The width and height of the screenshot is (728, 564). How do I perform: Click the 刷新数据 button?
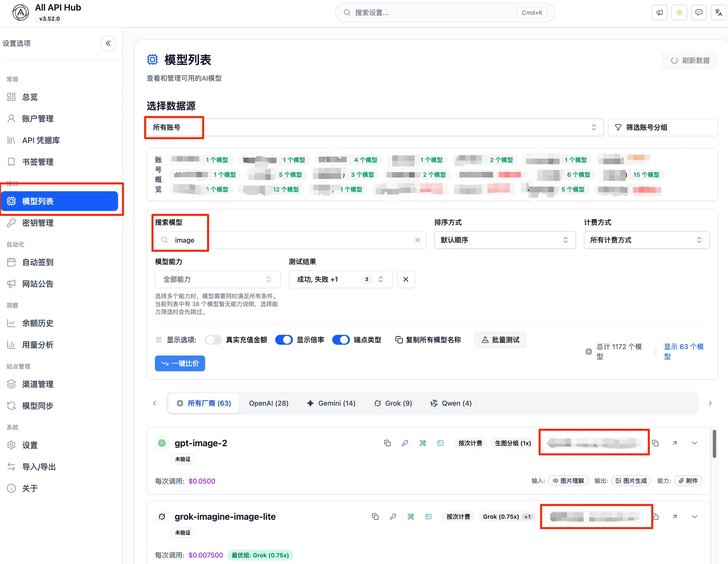pyautogui.click(x=690, y=61)
